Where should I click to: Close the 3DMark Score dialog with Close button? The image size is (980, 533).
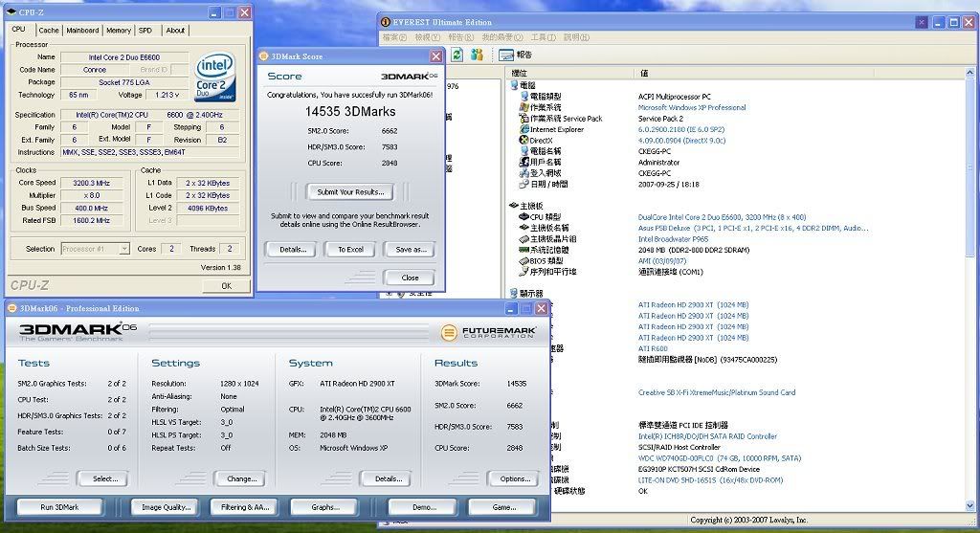[x=410, y=278]
